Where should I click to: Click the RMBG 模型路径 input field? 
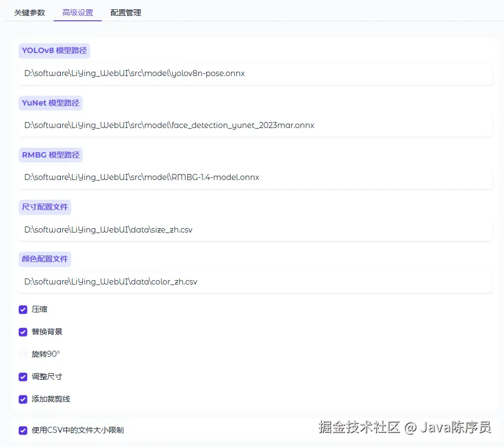pos(255,177)
